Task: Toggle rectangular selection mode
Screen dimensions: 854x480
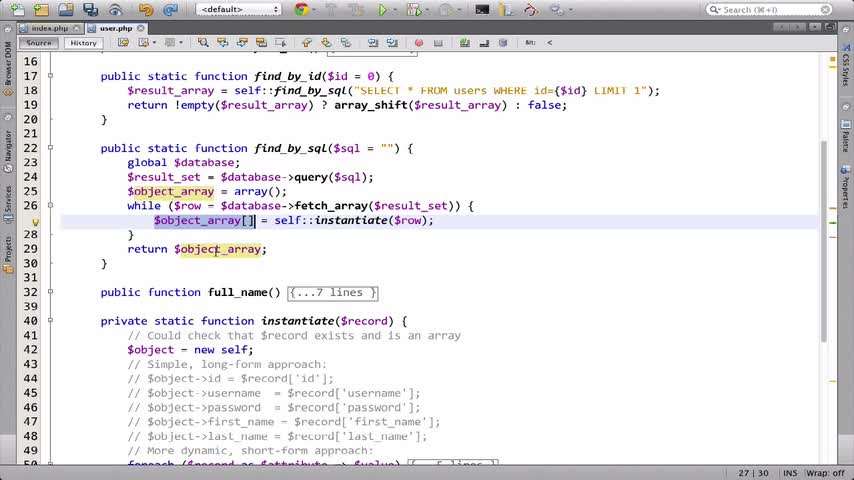Action: tap(280, 42)
